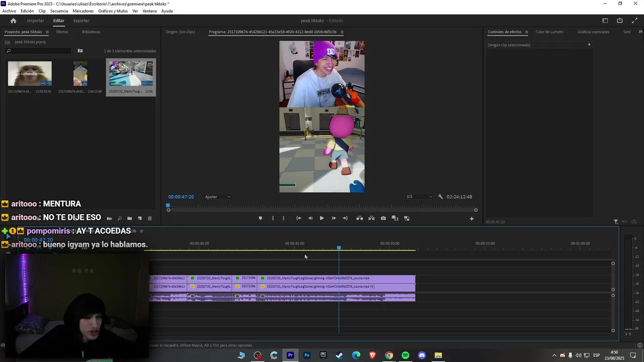
Task: Go to the Home screen icon
Action: [13, 21]
